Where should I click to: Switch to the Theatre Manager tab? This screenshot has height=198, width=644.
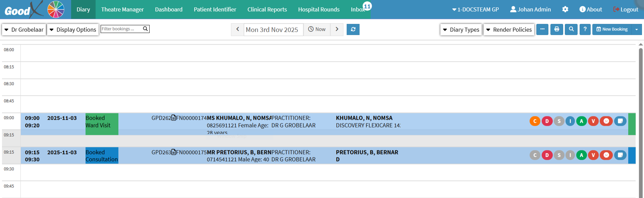pos(122,9)
